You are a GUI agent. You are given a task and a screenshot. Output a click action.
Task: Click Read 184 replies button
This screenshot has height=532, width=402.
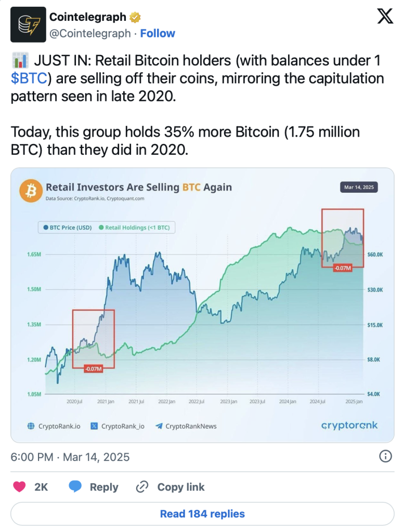pos(202,514)
